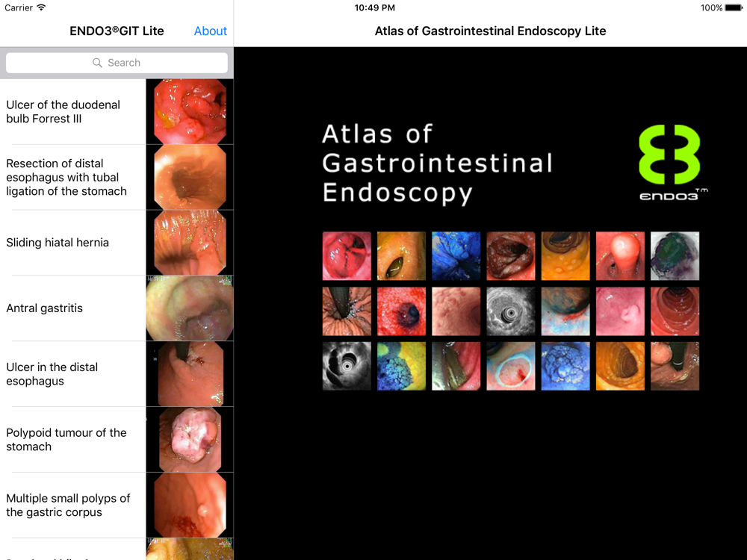Click the 100% battery percentage
Image resolution: width=747 pixels, height=560 pixels.
click(x=712, y=7)
